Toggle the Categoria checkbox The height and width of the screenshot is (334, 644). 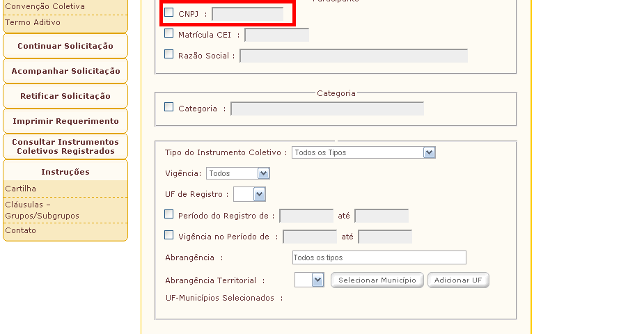[169, 108]
